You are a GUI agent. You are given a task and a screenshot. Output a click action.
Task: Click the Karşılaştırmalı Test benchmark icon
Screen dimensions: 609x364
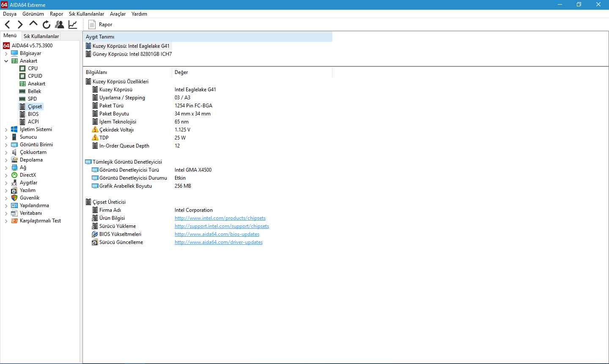(14, 221)
